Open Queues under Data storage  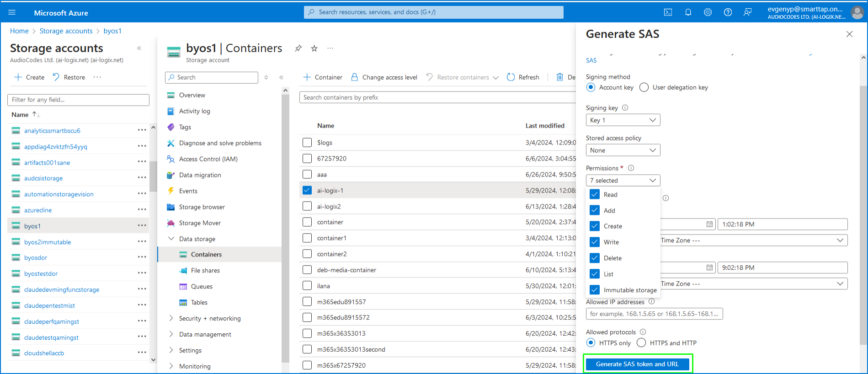point(202,286)
